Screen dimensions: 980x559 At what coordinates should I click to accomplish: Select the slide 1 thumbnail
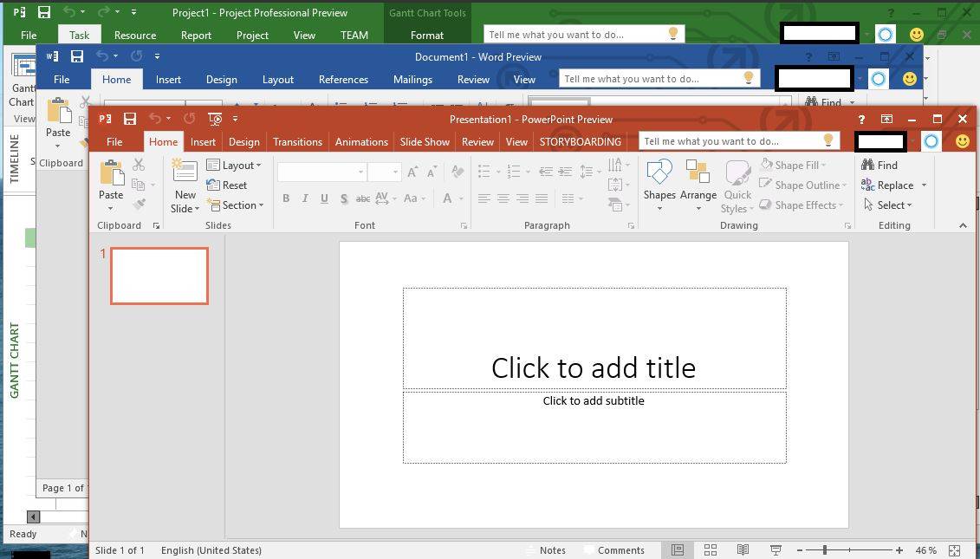click(x=159, y=276)
